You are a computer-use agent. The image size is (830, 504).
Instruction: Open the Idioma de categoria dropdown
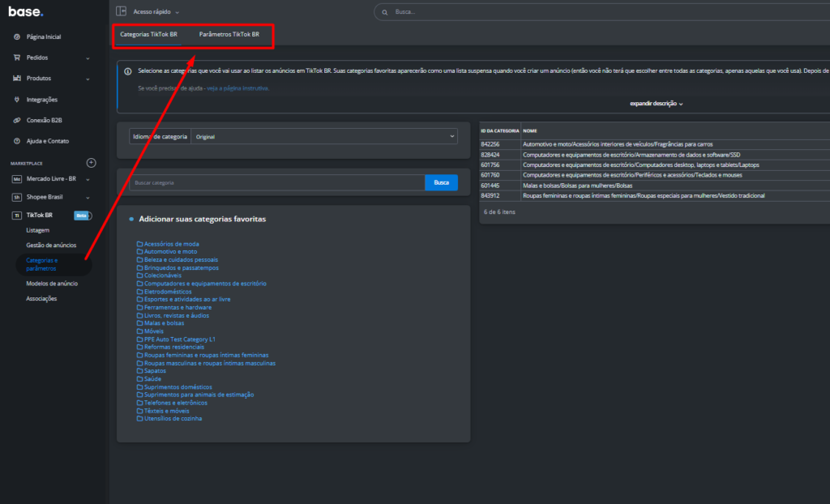click(324, 137)
